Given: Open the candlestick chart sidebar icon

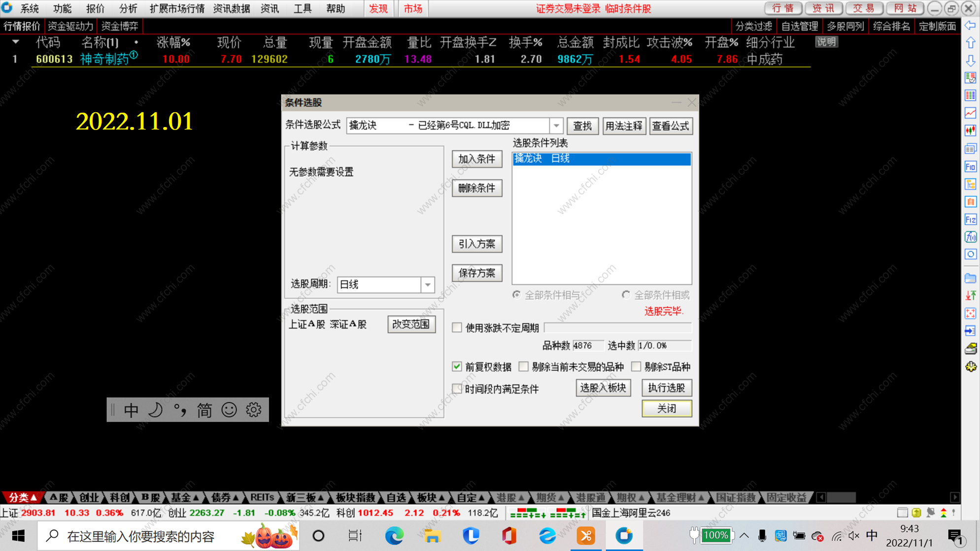Looking at the screenshot, I should pos(970,131).
